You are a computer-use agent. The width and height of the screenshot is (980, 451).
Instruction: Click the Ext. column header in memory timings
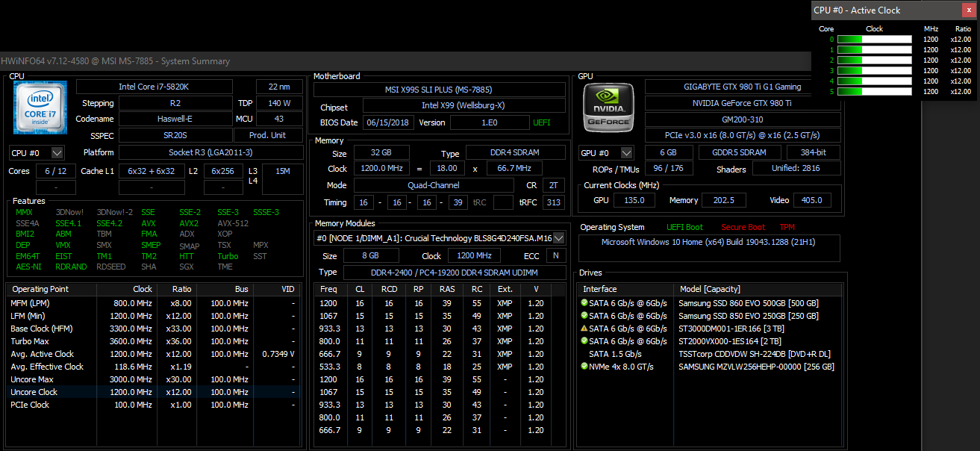click(x=505, y=289)
